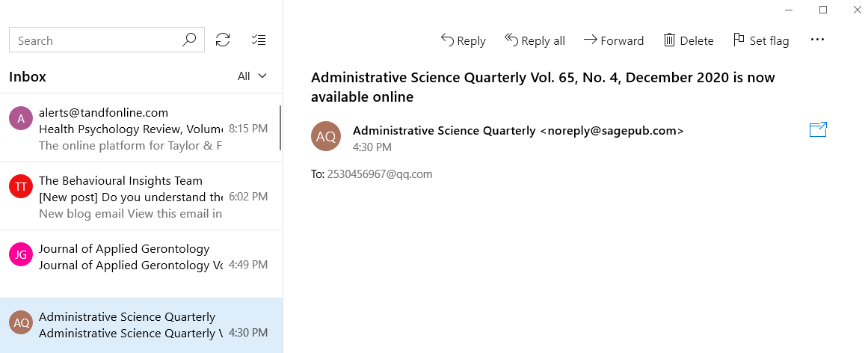Select Journal of Applied Gerontology email
868x353 pixels.
(141, 264)
